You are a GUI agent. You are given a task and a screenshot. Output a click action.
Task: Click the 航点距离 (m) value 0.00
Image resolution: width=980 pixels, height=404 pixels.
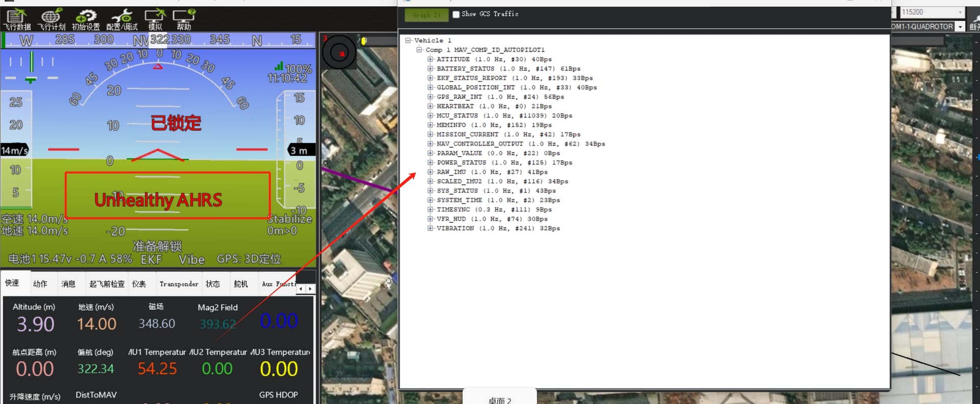[35, 369]
